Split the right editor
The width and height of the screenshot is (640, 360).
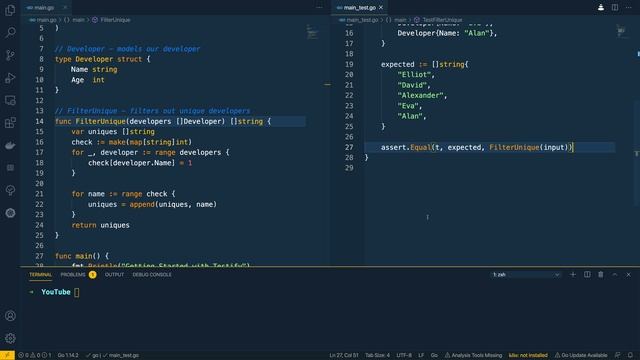click(x=615, y=7)
